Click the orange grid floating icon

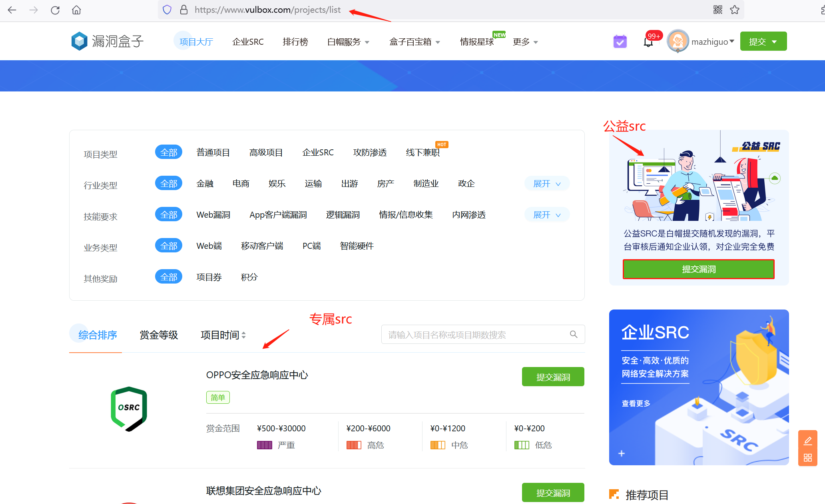[x=808, y=458]
